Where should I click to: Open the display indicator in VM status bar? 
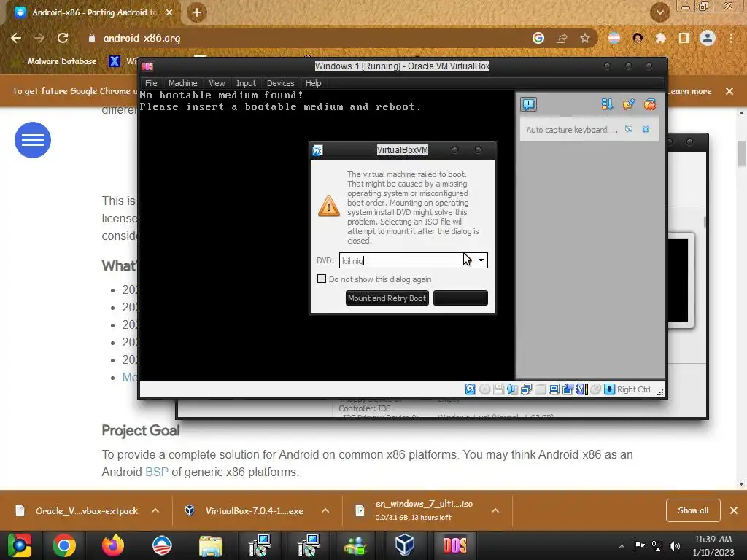(x=554, y=389)
